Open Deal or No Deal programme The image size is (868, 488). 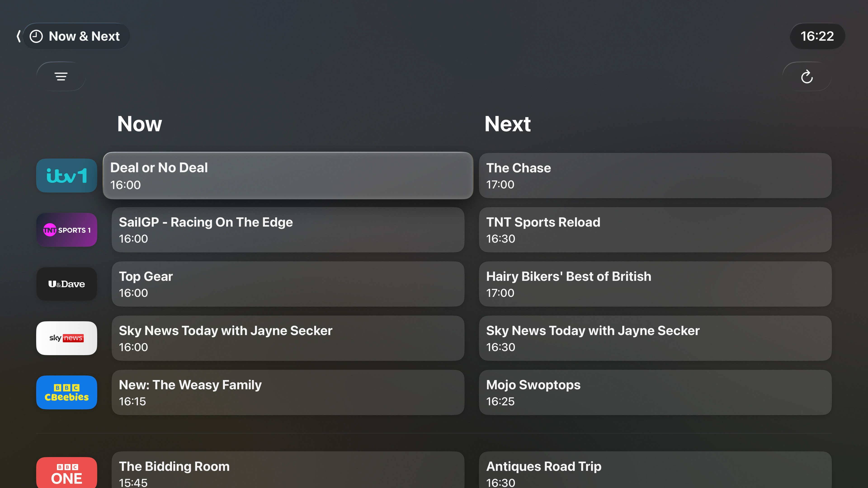pos(288,176)
